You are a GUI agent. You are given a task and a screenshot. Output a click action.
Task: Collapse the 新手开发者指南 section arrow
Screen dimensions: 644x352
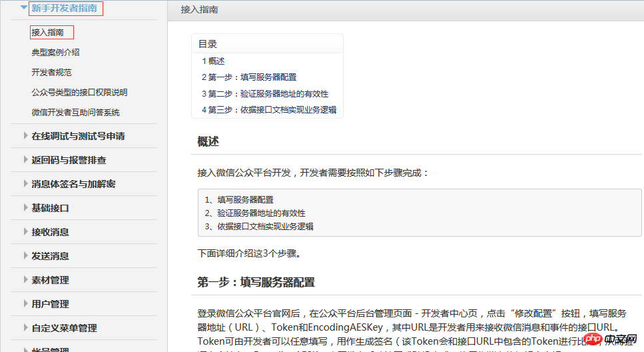[24, 7]
